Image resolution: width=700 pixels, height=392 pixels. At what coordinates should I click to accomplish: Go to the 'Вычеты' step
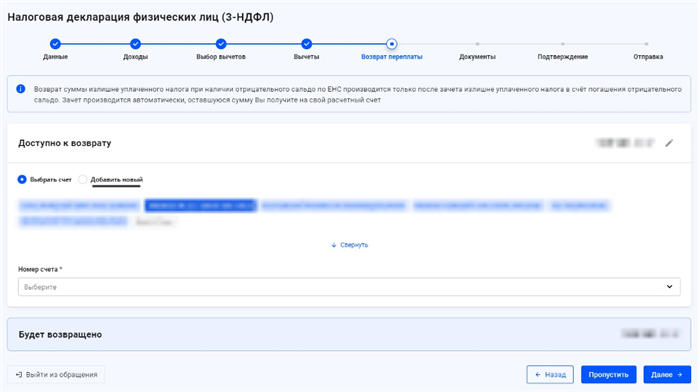click(x=306, y=44)
